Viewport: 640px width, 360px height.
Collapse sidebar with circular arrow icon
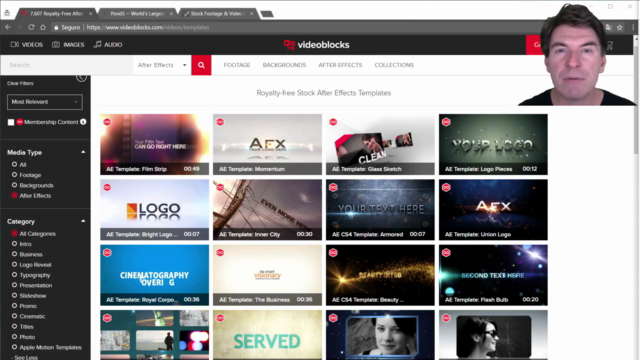click(x=81, y=77)
